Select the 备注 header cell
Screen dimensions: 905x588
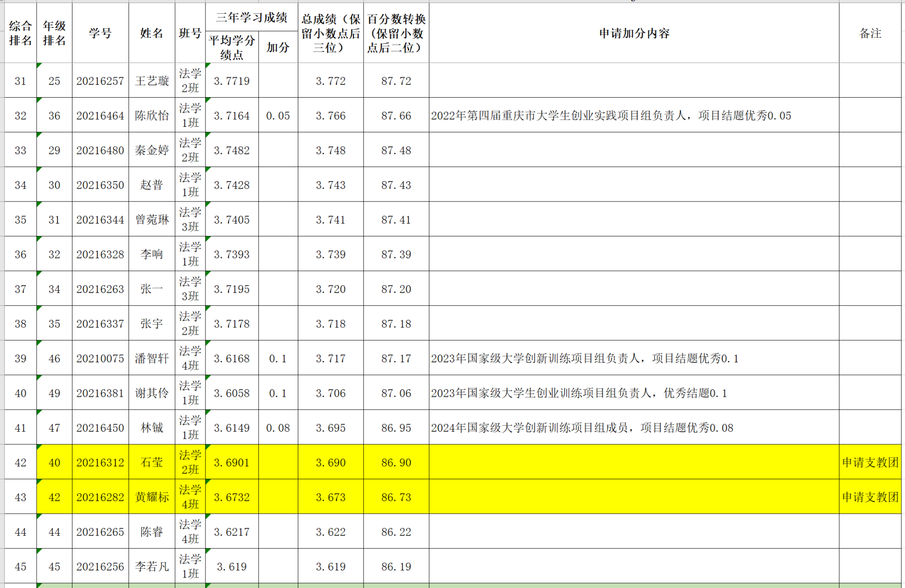click(870, 33)
